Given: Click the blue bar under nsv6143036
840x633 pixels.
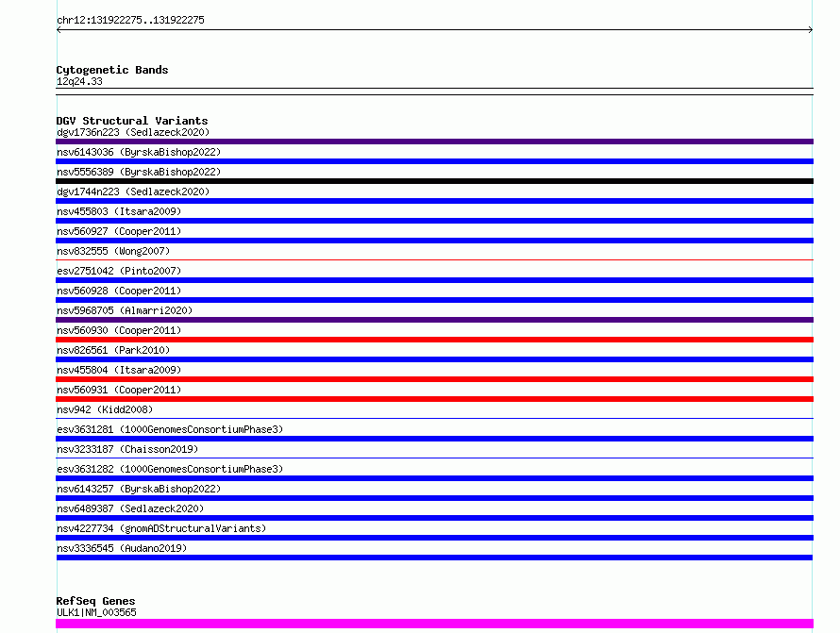Looking at the screenshot, I should [x=434, y=161].
